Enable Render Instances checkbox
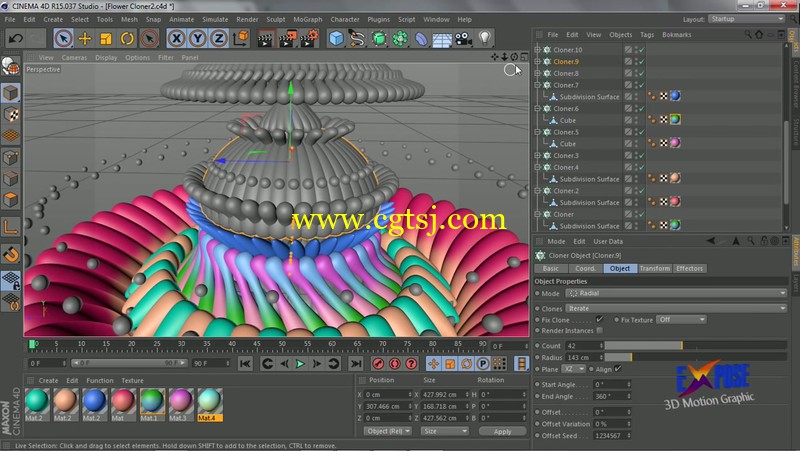Screen dimensions: 800x451 tap(599, 331)
